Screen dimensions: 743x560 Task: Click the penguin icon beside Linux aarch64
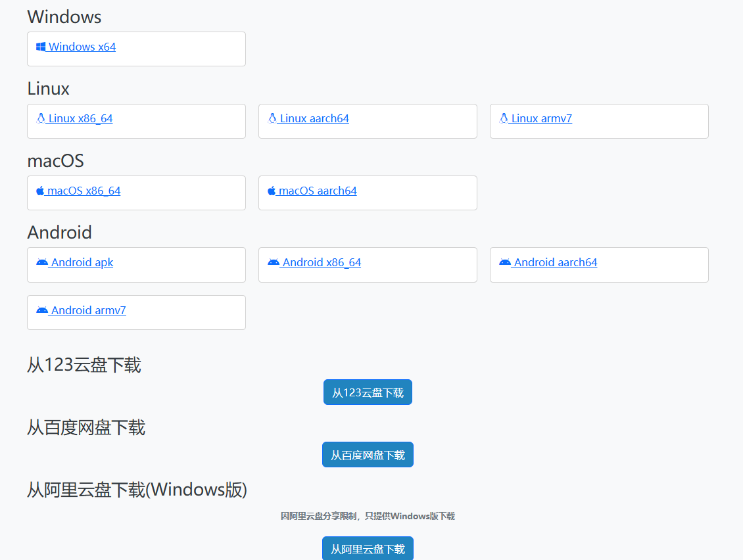point(272,118)
